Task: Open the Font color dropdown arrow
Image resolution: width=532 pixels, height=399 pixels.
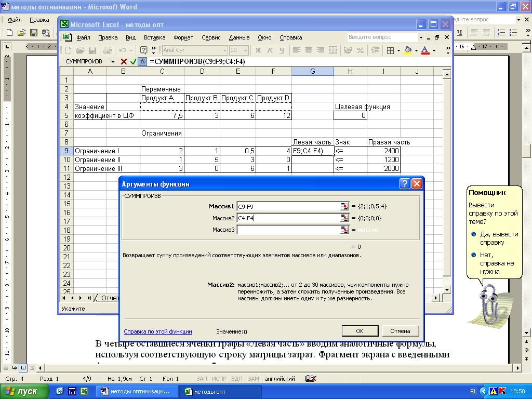Action: point(434,50)
